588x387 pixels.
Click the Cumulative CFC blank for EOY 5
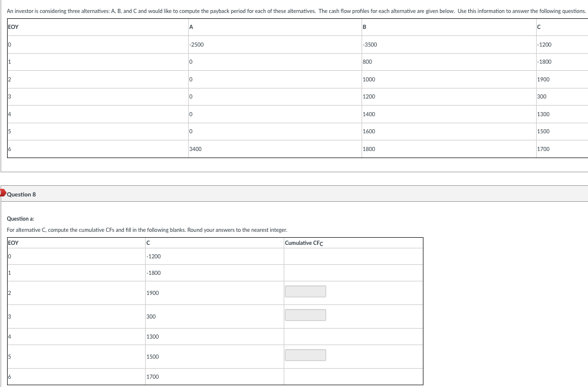click(x=306, y=355)
